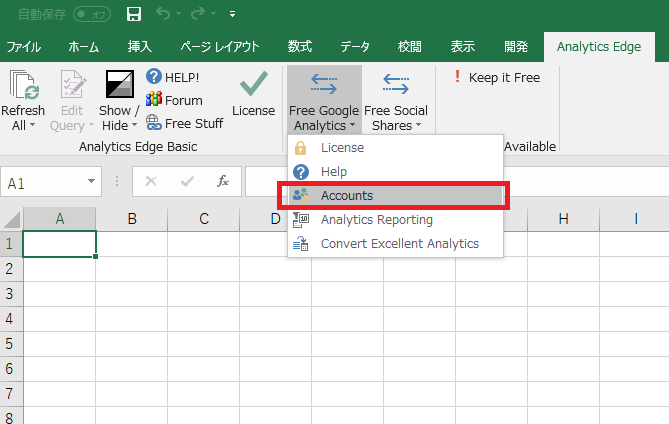The height and width of the screenshot is (424, 669).
Task: Select column B header
Action: pyautogui.click(x=132, y=219)
